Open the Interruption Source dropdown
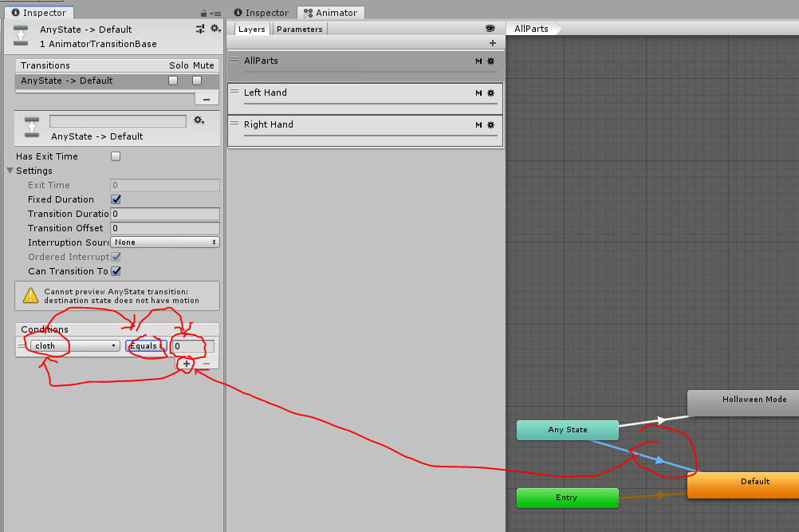799x532 pixels. point(165,242)
